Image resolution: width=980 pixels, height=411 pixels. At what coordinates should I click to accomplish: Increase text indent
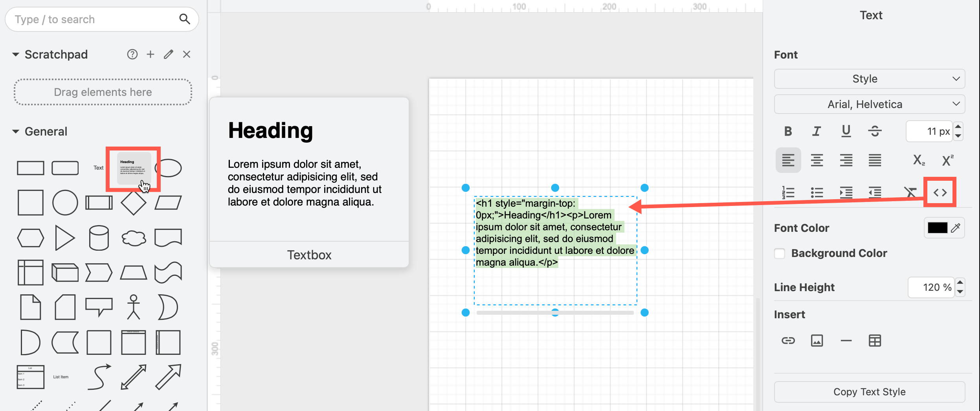point(846,193)
